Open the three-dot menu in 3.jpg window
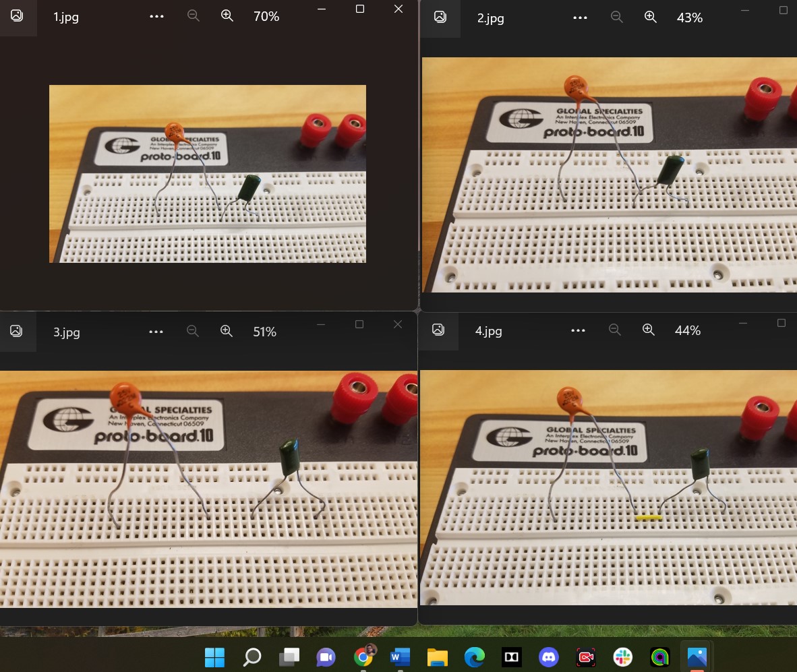This screenshot has height=672, width=797. 156,332
